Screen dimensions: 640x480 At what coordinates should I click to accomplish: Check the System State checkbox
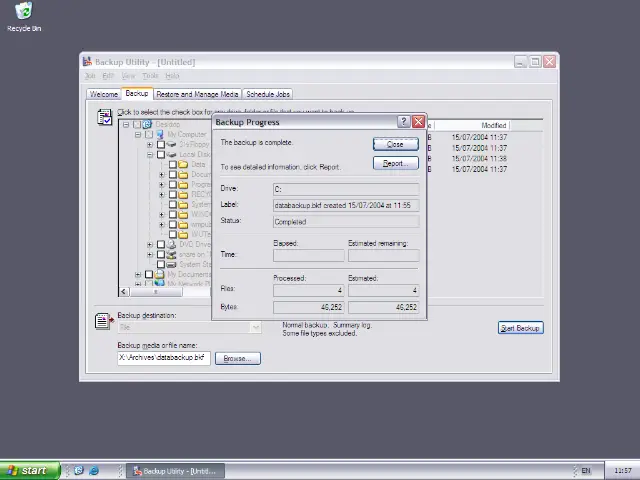click(160, 264)
